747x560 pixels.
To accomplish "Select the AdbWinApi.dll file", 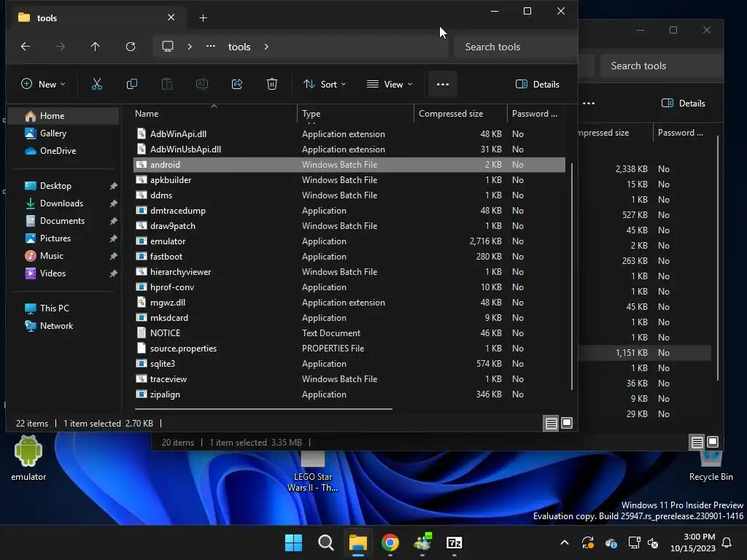I will click(349, 134).
